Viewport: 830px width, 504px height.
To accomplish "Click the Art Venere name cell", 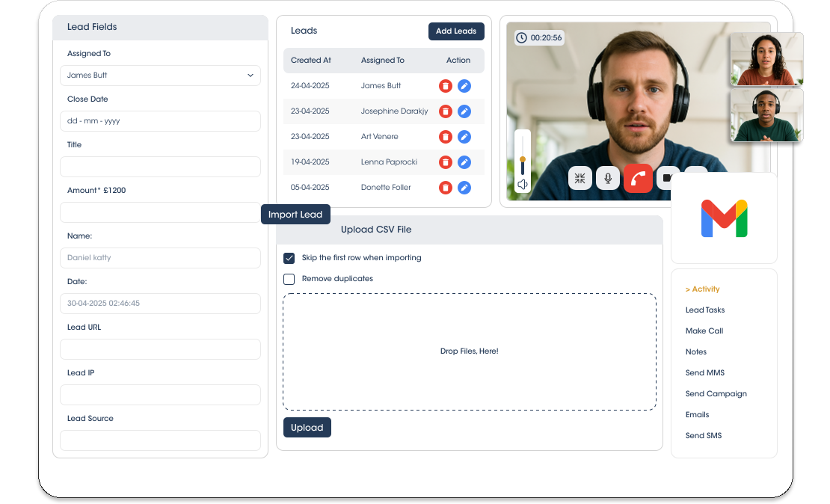I will pos(380,137).
